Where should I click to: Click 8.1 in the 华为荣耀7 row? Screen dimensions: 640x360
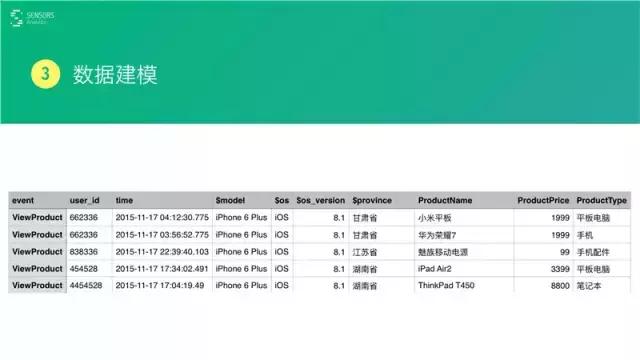tap(339, 235)
